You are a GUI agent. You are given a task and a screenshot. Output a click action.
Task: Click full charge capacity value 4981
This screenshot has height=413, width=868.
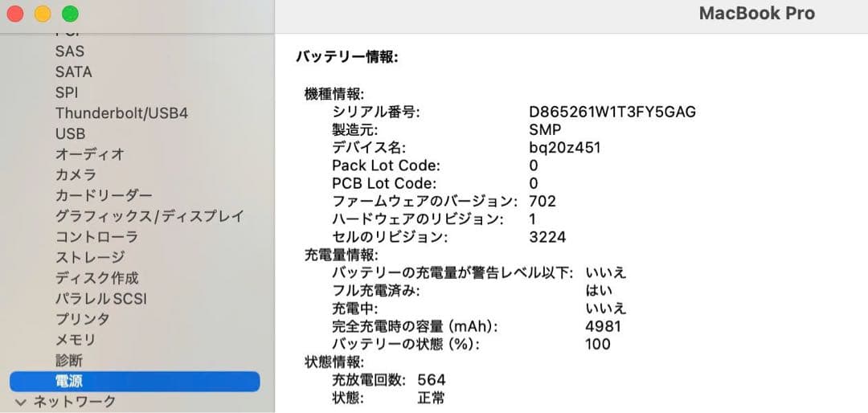pyautogui.click(x=604, y=326)
